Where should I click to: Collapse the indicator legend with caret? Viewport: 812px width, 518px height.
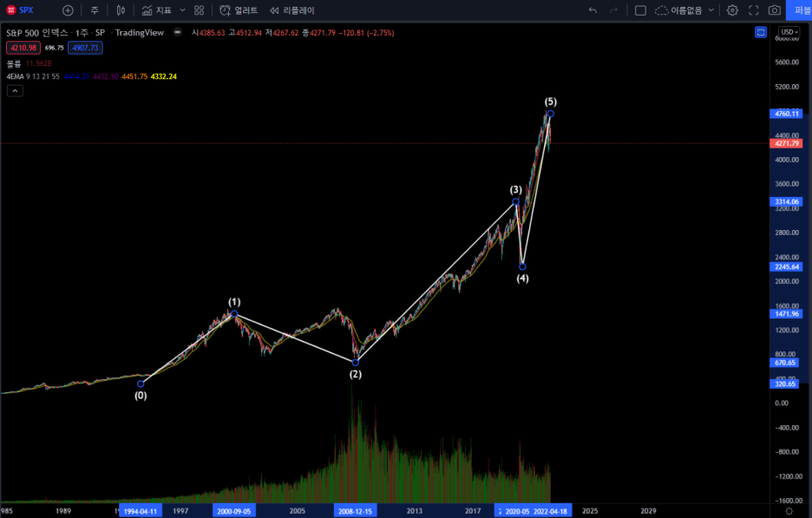tap(15, 90)
